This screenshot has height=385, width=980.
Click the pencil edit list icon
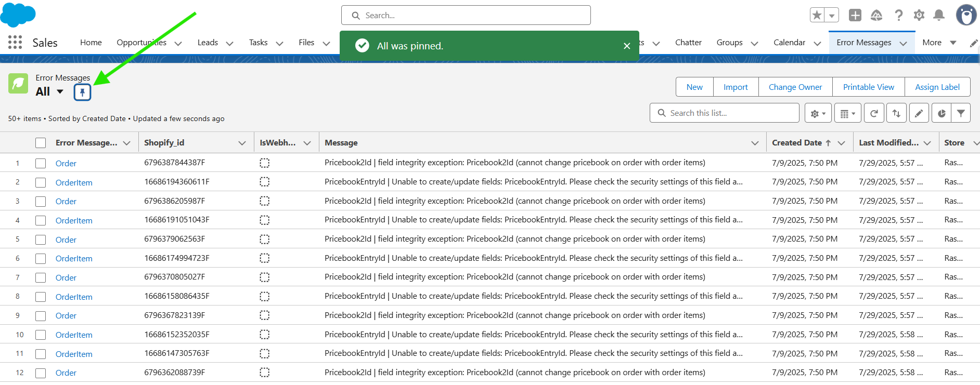[919, 113]
